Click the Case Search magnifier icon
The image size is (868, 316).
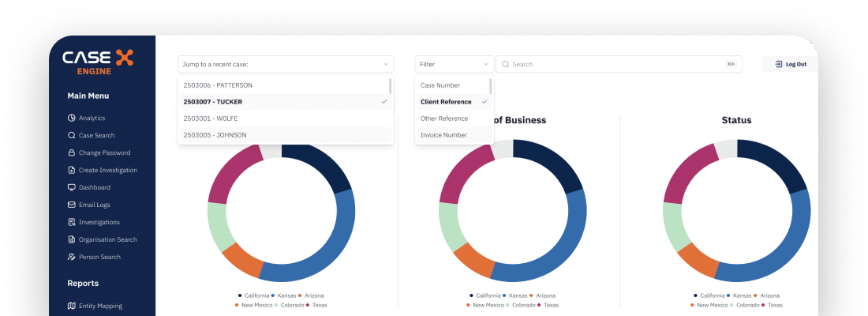72,135
